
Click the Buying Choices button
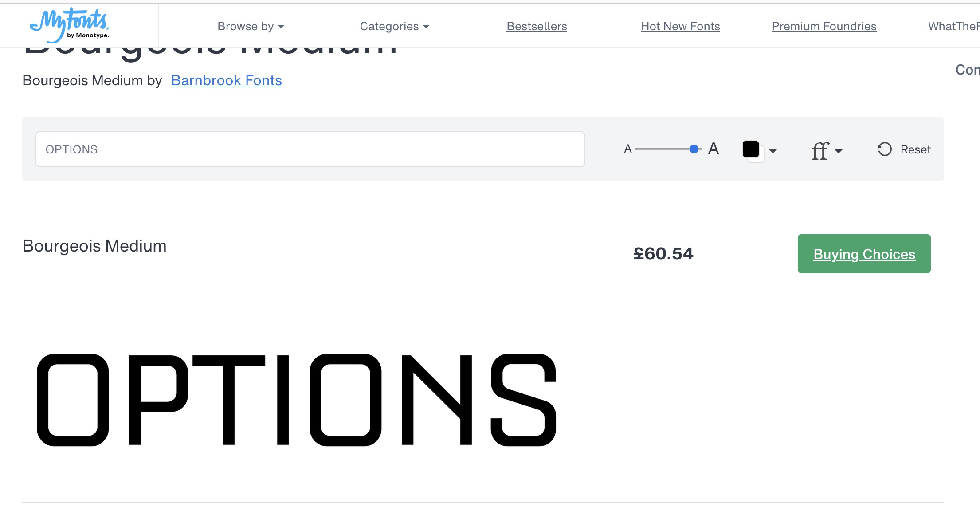[x=864, y=254]
